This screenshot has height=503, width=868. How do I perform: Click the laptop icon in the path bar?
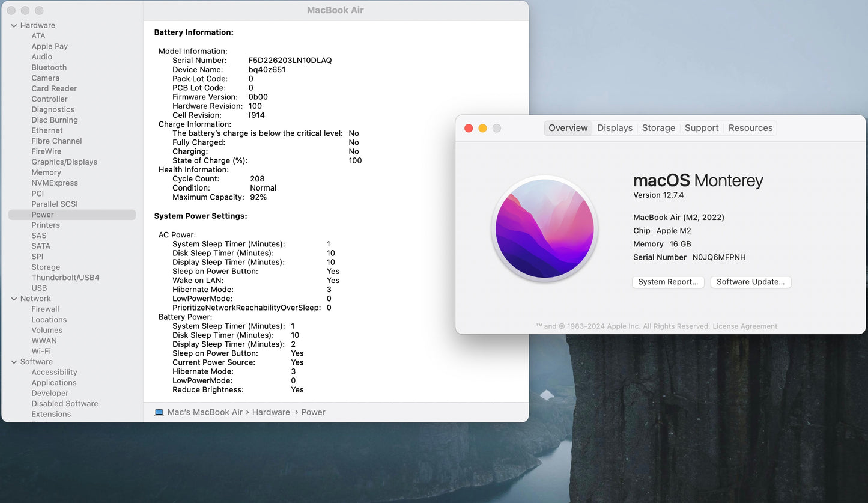point(159,412)
